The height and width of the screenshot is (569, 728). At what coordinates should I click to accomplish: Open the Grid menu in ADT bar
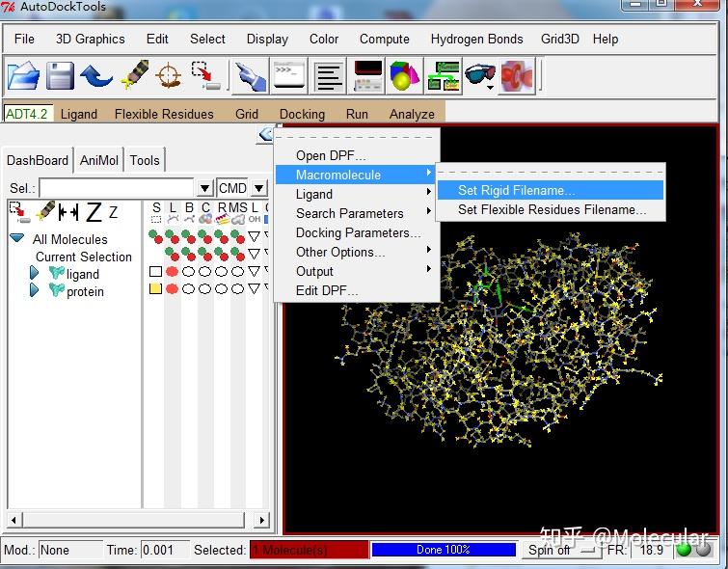247,114
